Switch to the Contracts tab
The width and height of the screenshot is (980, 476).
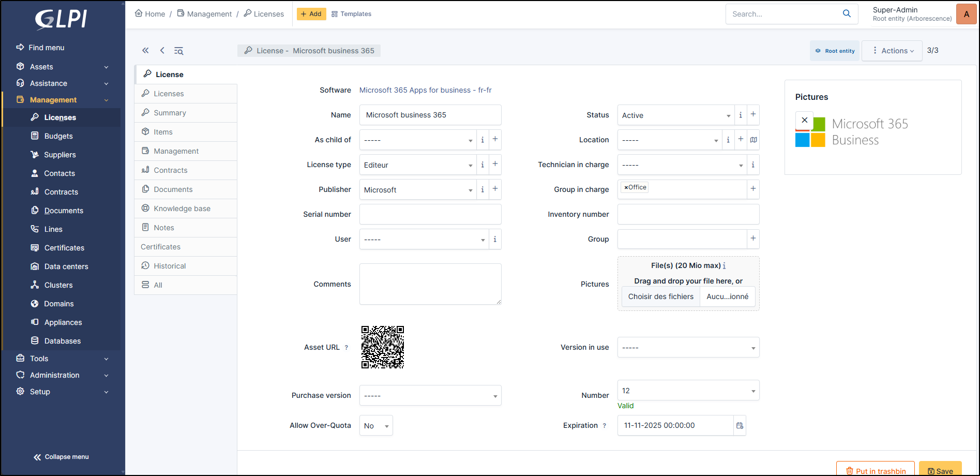(186, 170)
